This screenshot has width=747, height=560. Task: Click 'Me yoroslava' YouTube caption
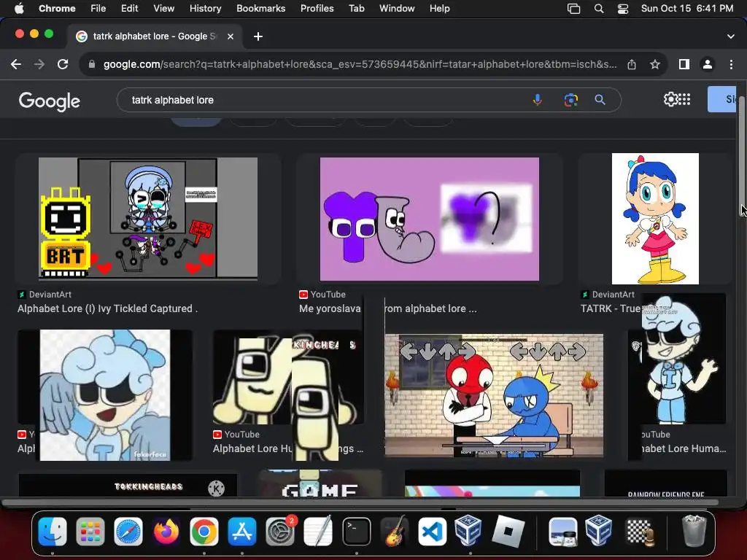(330, 308)
